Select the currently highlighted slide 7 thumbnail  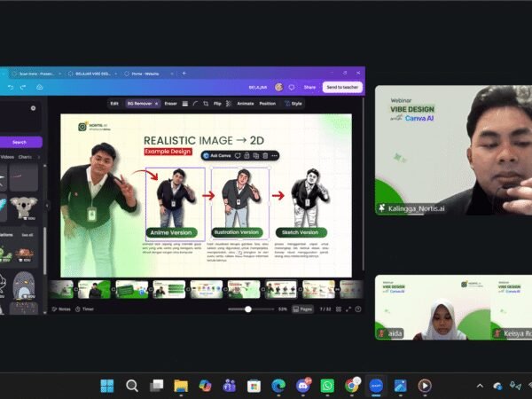280,289
